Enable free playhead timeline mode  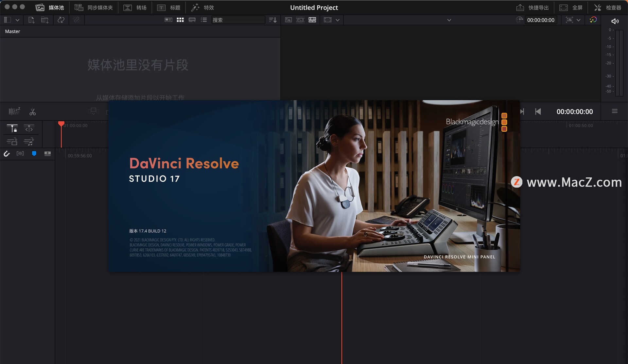click(29, 128)
